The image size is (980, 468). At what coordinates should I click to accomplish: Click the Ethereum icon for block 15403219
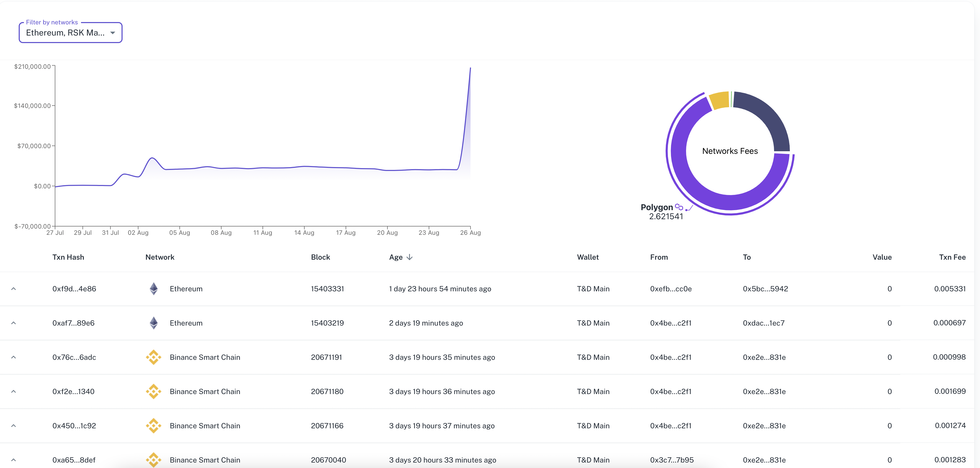pos(153,323)
